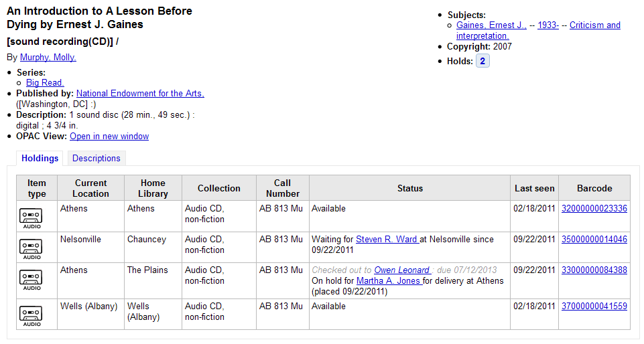644x344 pixels.
Task: Open patron Steven R. Ward link
Action: point(387,240)
